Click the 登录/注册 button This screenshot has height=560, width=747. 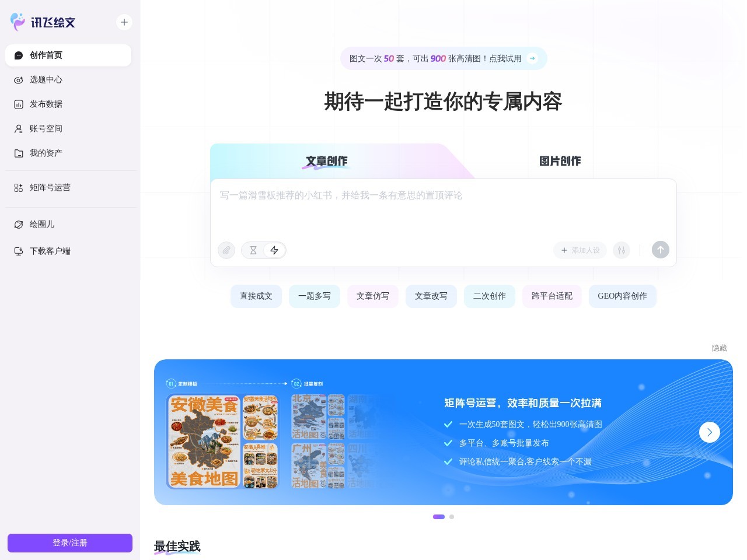coord(70,542)
